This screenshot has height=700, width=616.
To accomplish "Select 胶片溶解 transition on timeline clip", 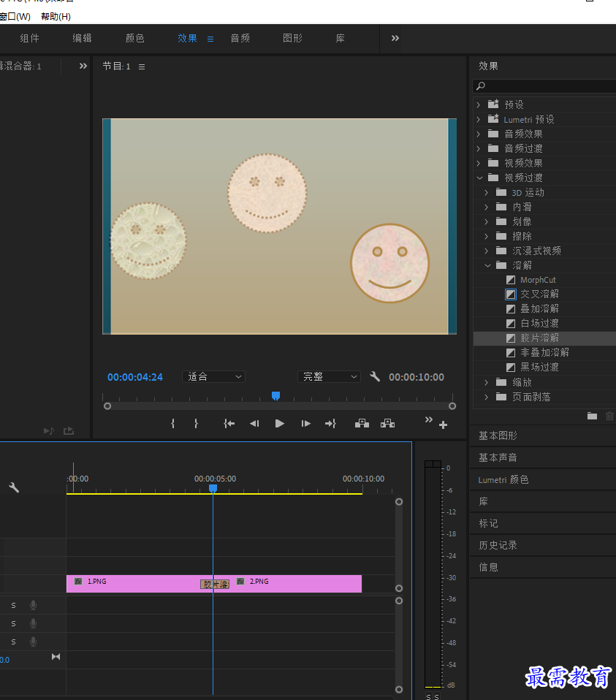I will 215,585.
